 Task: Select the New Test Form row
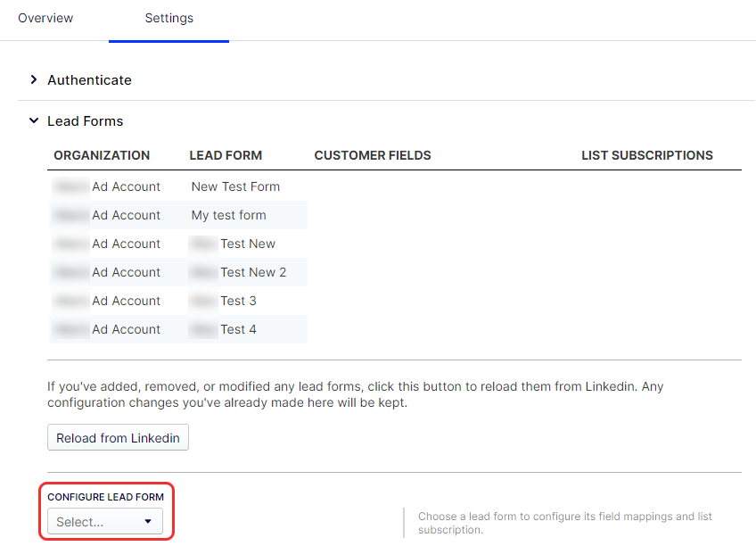[x=235, y=186]
